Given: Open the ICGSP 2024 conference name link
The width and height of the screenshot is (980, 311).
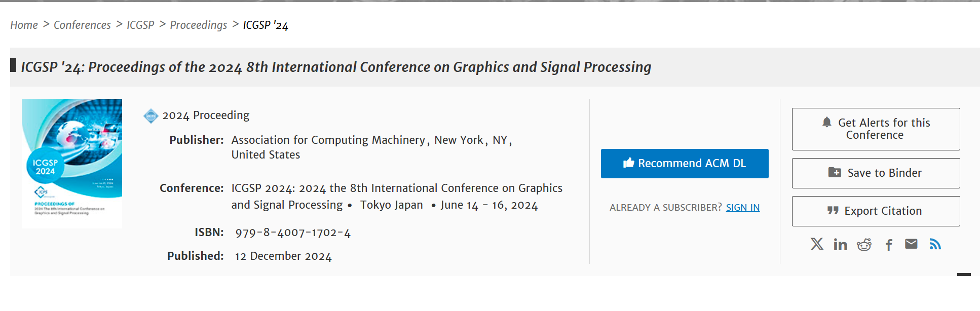Looking at the screenshot, I should tap(396, 188).
